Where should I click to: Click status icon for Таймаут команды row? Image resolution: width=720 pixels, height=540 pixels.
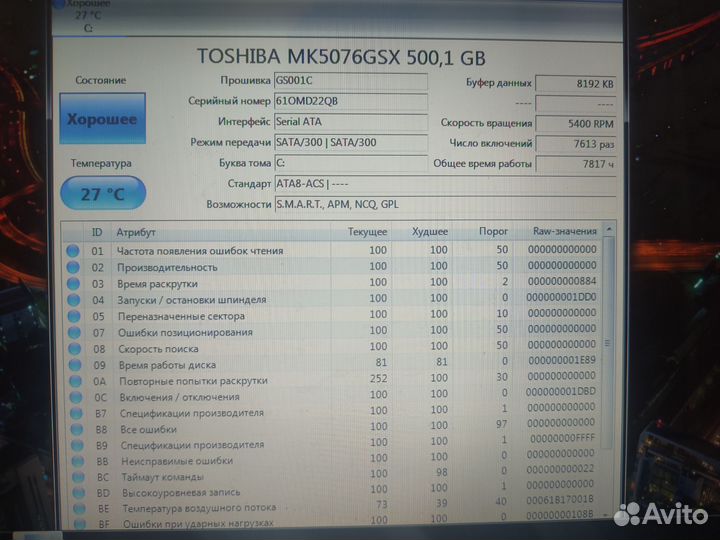coord(79,477)
